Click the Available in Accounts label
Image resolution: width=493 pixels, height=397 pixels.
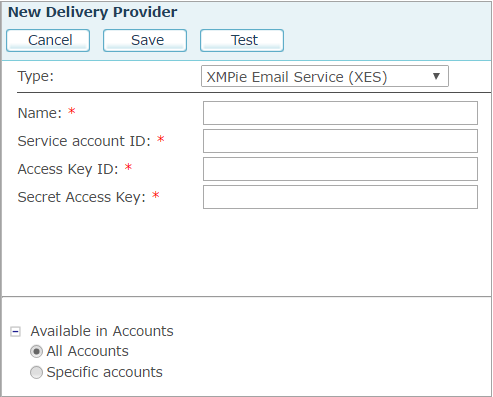(102, 331)
